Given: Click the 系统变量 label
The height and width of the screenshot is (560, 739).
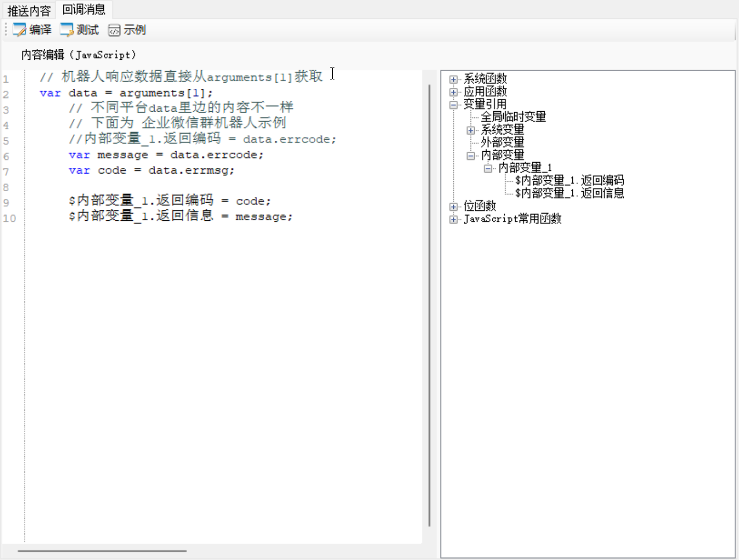Looking at the screenshot, I should pyautogui.click(x=502, y=130).
